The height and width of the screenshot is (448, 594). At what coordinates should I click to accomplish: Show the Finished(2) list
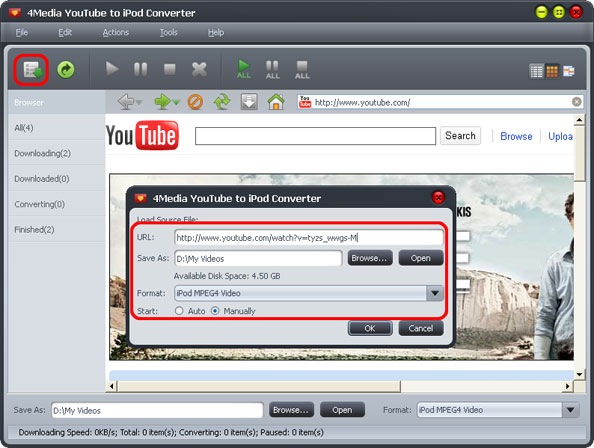click(56, 229)
